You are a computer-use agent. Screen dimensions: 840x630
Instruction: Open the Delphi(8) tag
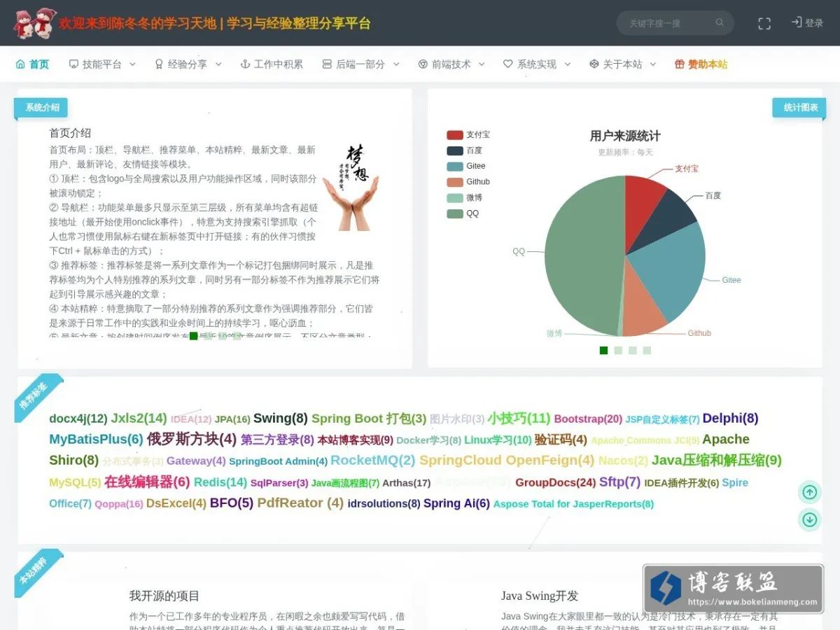click(730, 418)
